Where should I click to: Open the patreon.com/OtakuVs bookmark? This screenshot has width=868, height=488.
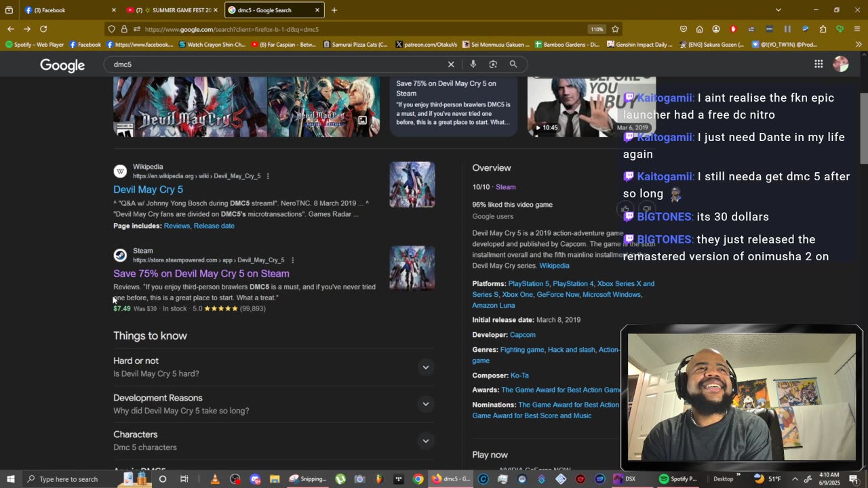pyautogui.click(x=426, y=45)
